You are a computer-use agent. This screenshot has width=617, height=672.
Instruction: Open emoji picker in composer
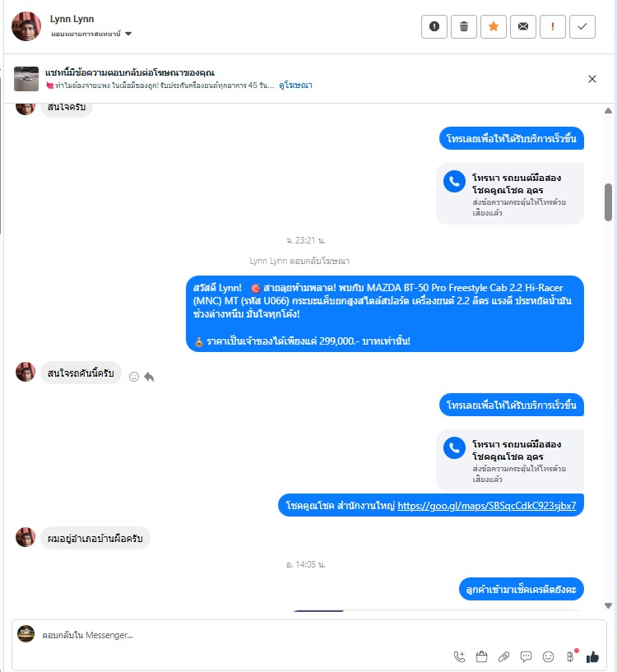pyautogui.click(x=548, y=656)
